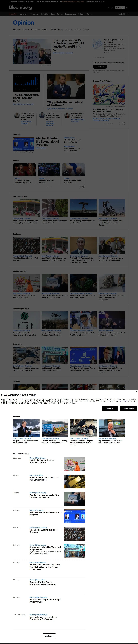
Task: Go back in Choose Your AI Future carousel
Action: pos(120,124)
